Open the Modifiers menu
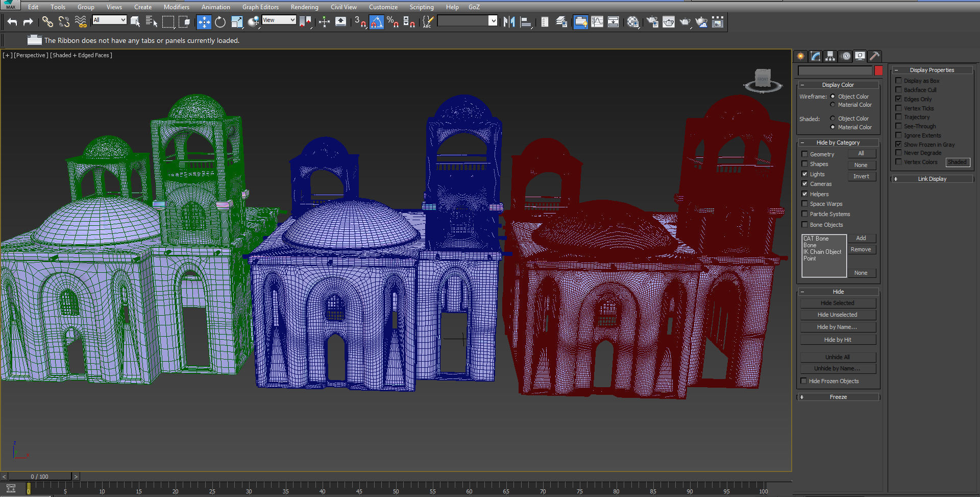This screenshot has width=980, height=497. click(177, 7)
